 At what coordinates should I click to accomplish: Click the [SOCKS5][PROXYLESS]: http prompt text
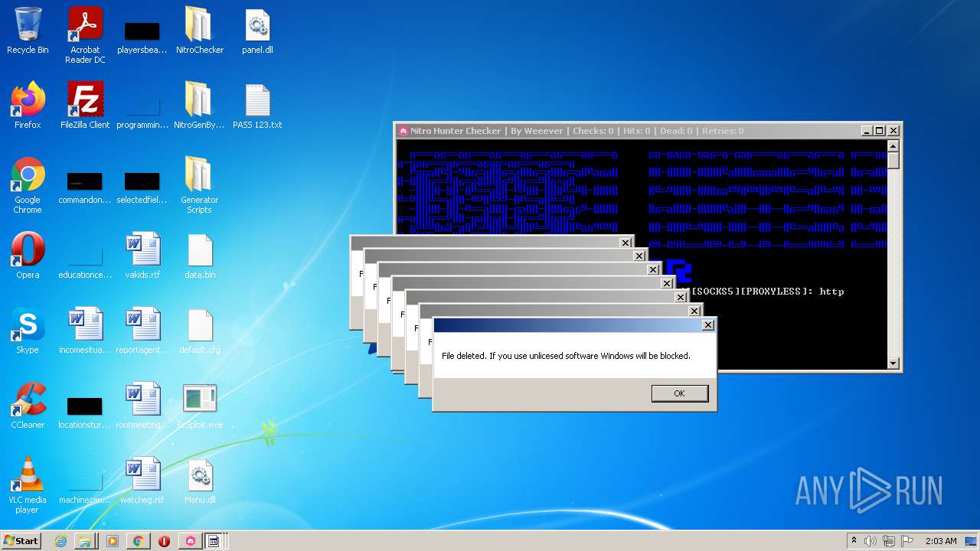tap(768, 292)
